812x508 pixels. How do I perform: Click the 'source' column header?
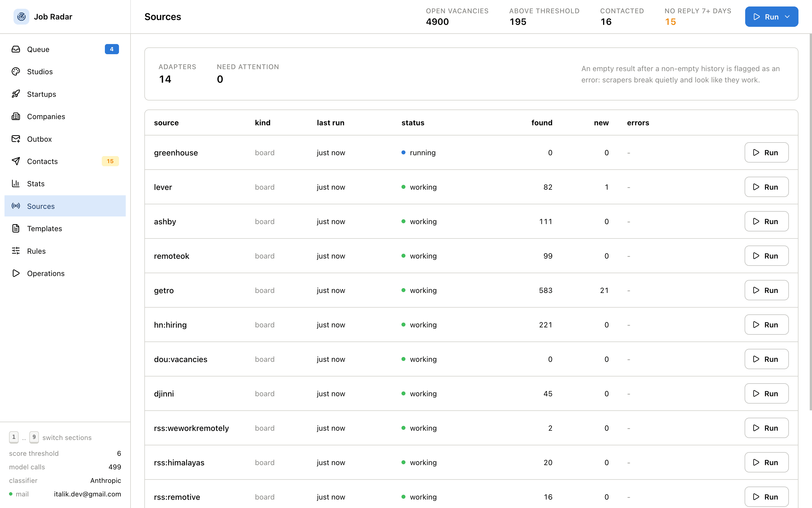(x=166, y=123)
